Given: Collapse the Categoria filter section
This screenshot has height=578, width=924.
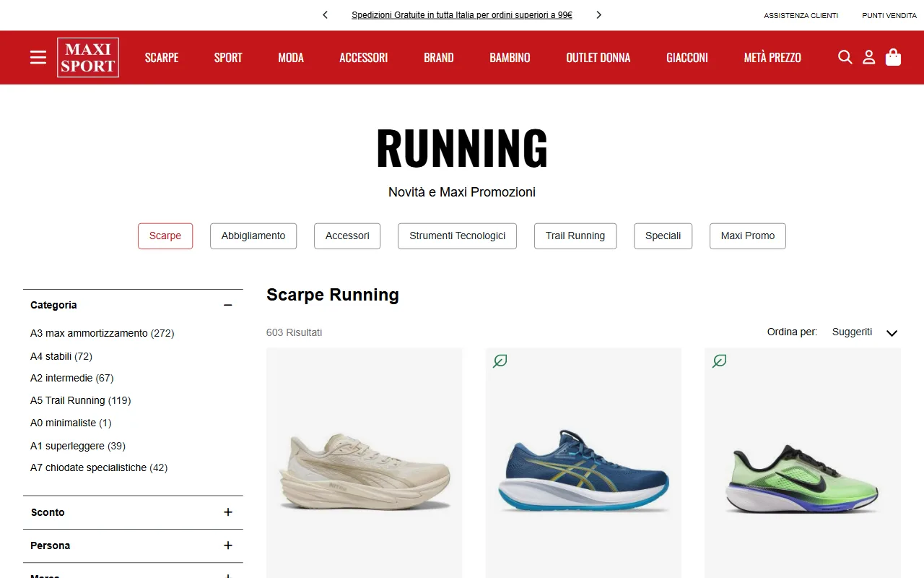Looking at the screenshot, I should (x=228, y=306).
